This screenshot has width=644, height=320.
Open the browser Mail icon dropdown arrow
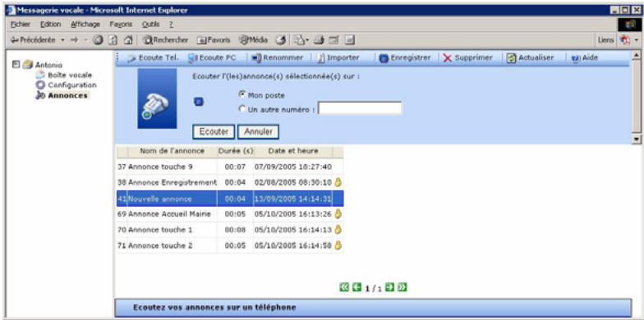click(x=307, y=40)
